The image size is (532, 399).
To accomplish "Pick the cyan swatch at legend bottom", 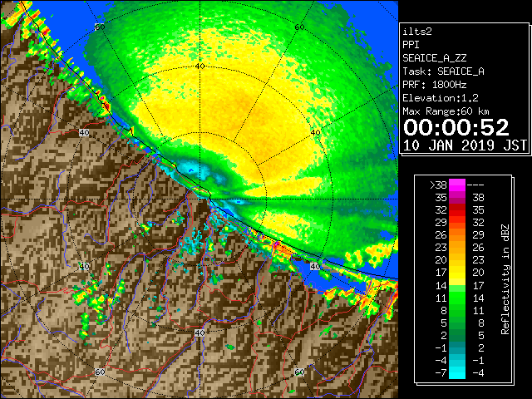I will [x=457, y=373].
